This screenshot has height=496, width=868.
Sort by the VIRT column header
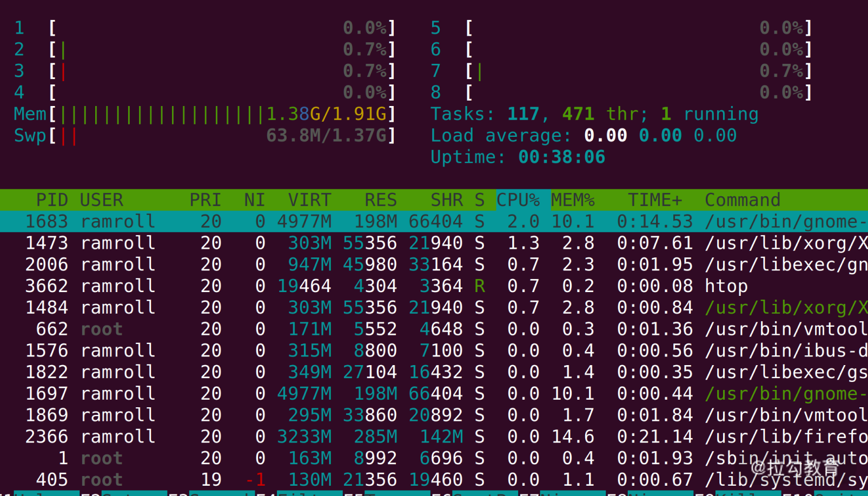coord(309,200)
